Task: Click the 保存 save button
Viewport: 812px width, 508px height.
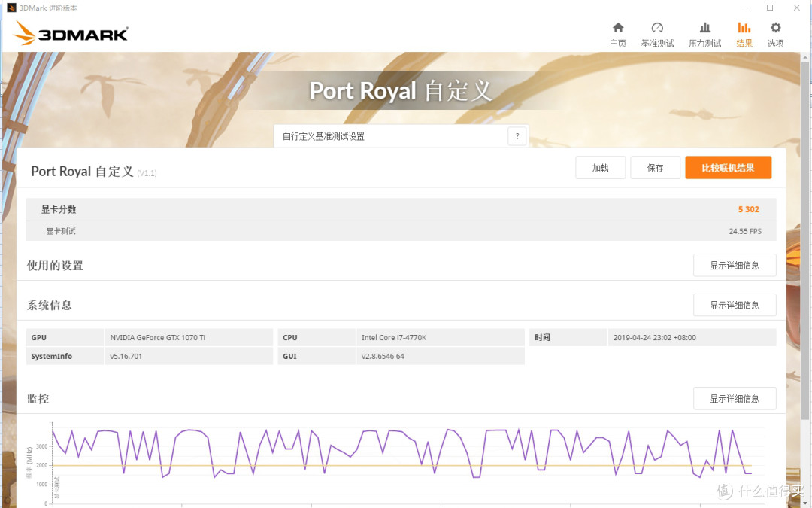Action: click(x=655, y=167)
